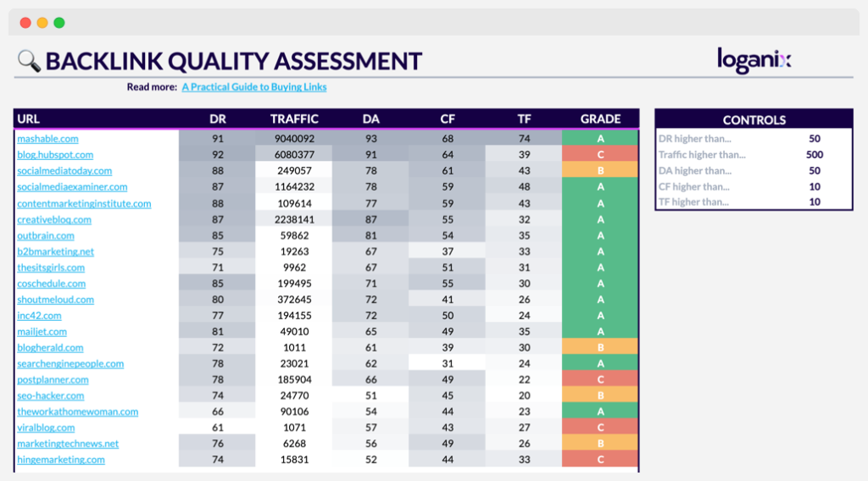Click the yellow minimize window button
This screenshot has height=481, width=868.
click(x=42, y=23)
